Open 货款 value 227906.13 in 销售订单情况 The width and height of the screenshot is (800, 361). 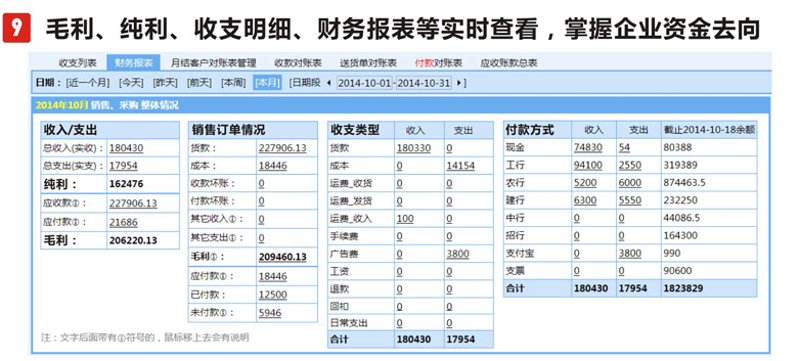click(x=283, y=148)
